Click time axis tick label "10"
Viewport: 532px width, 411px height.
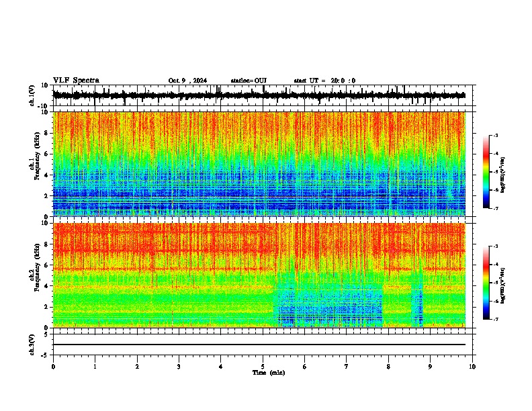(472, 367)
